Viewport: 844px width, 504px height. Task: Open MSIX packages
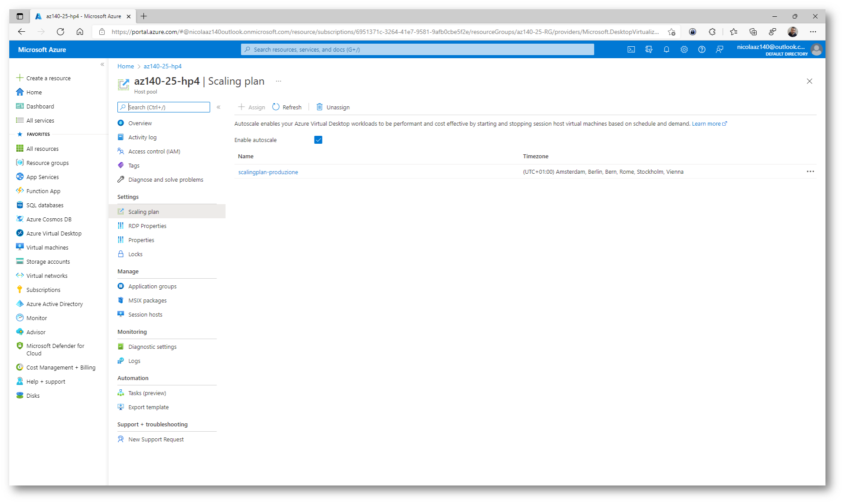point(147,300)
